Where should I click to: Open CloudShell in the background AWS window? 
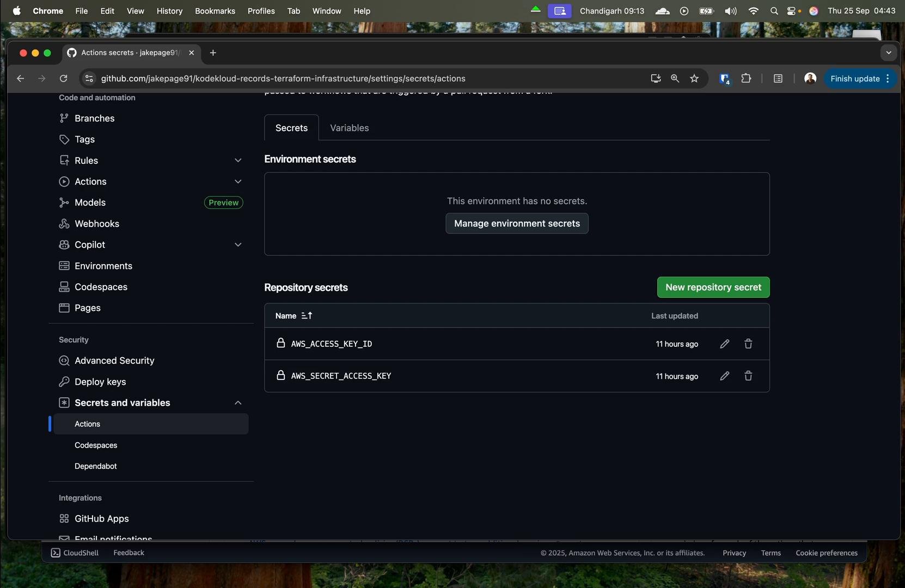pos(75,553)
